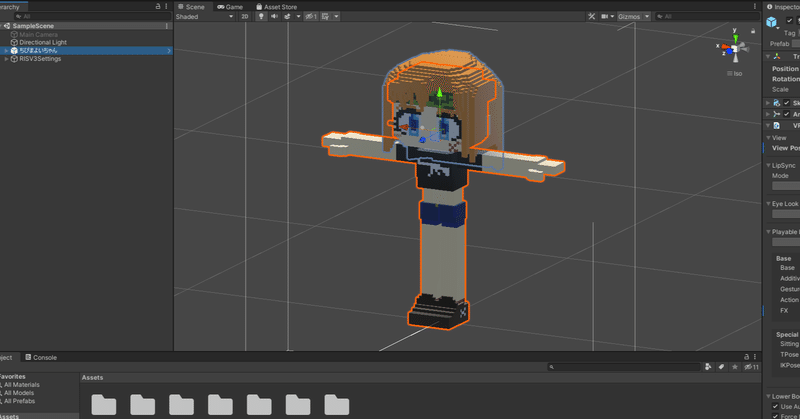Image resolution: width=800 pixels, height=419 pixels.
Task: Toggle the 2D view mode button
Action: pos(245,16)
